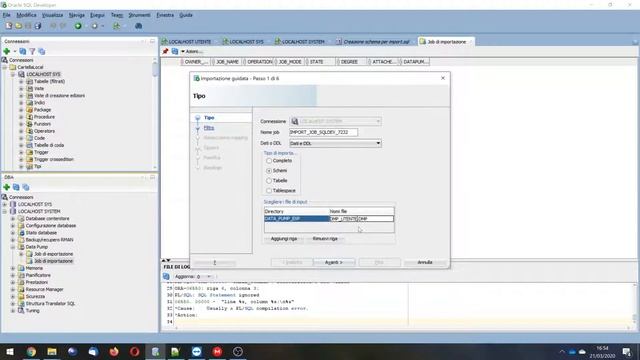Image resolution: width=640 pixels, height=360 pixels.
Task: Open Firefox from the taskbar
Action: pyautogui.click(x=114, y=351)
